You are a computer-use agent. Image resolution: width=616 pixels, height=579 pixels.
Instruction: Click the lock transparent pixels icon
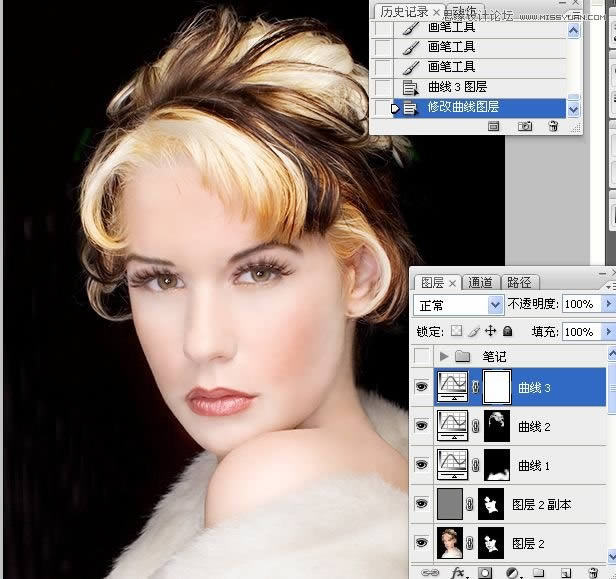[x=456, y=331]
